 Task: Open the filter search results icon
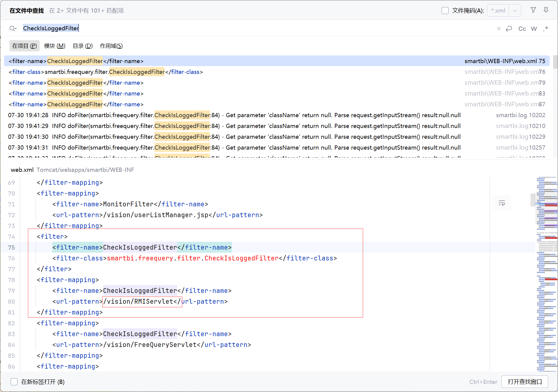(x=533, y=10)
